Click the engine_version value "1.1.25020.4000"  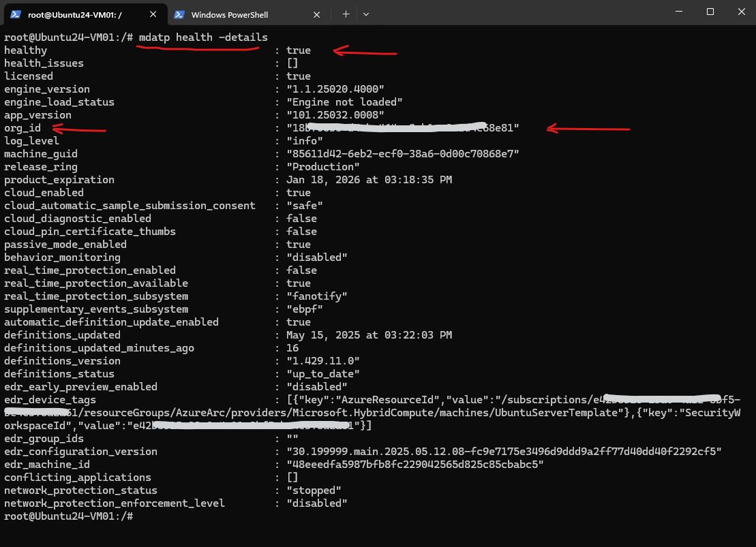coord(335,89)
